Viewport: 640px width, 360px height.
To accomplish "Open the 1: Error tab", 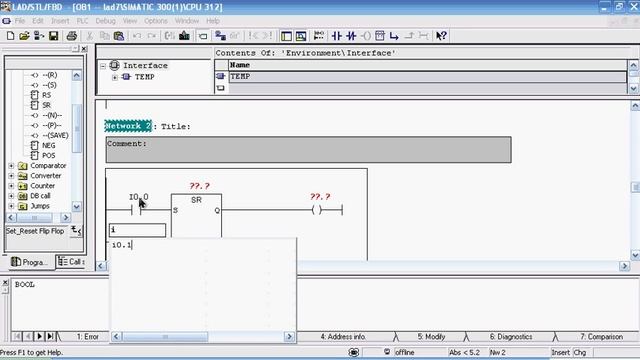I will click(87, 337).
